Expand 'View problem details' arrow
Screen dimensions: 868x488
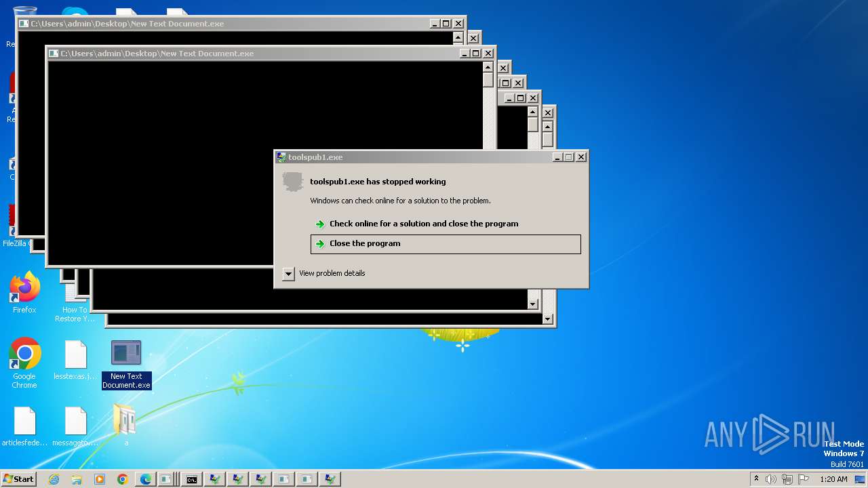point(288,274)
